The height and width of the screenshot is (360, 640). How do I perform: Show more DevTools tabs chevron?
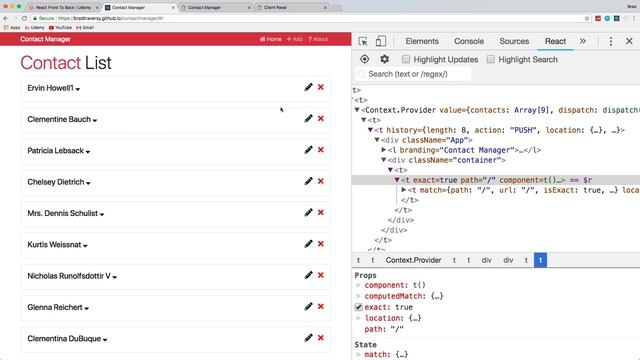pyautogui.click(x=583, y=41)
